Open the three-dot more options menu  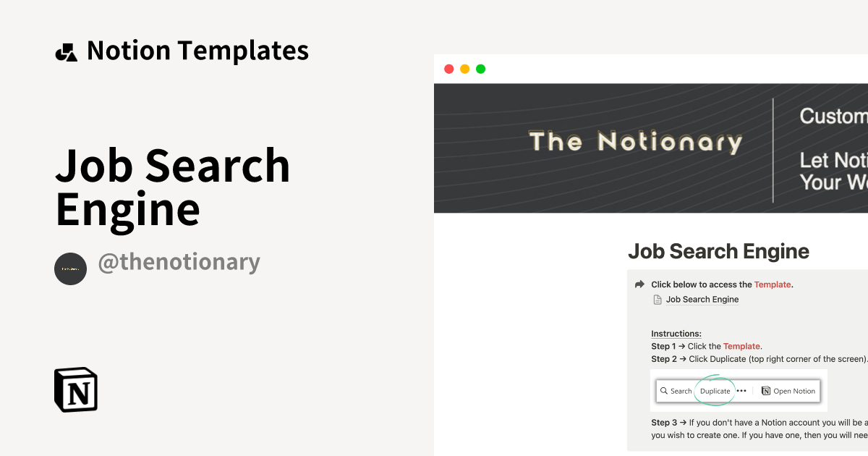point(741,391)
